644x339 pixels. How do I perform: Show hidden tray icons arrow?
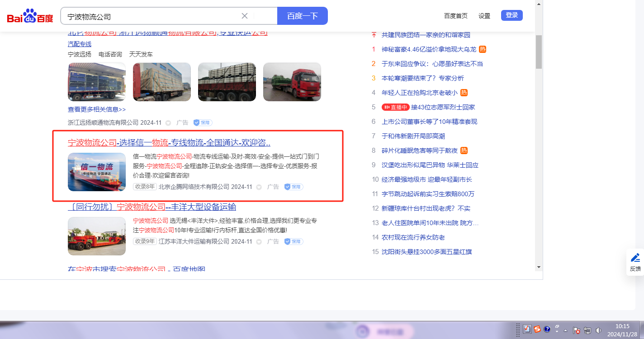[565, 330]
